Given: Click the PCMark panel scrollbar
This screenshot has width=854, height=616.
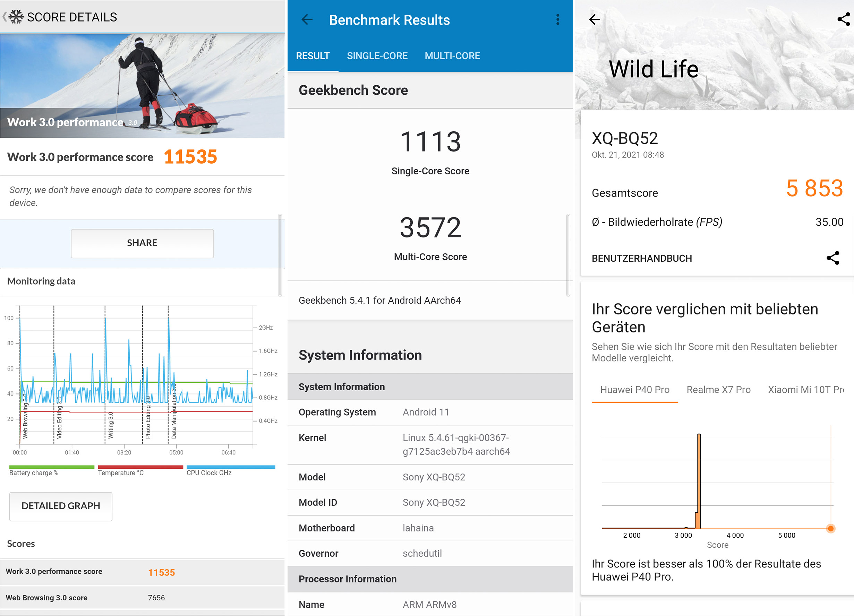Looking at the screenshot, I should (x=280, y=255).
